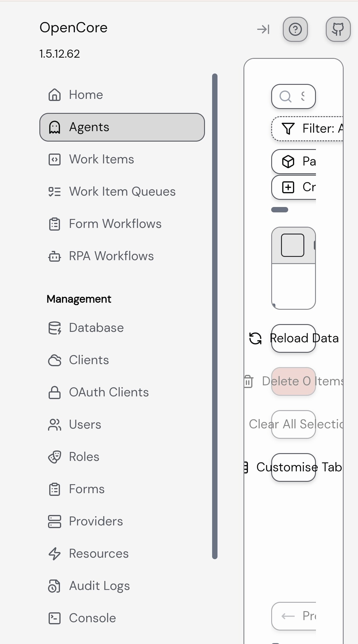Viewport: 358px width, 644px height.
Task: Navigate to OAuth Clients
Action: click(109, 392)
